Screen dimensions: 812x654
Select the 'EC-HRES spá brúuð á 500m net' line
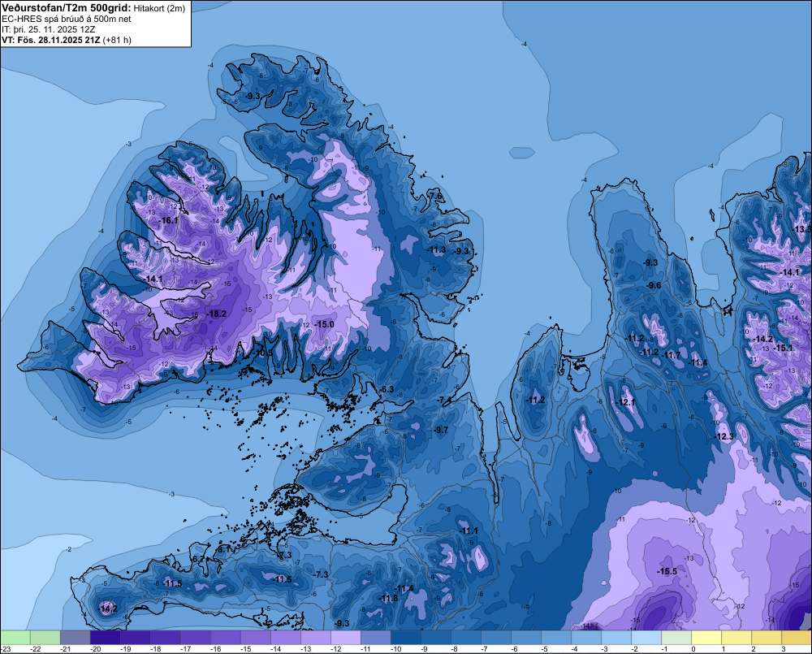point(67,19)
